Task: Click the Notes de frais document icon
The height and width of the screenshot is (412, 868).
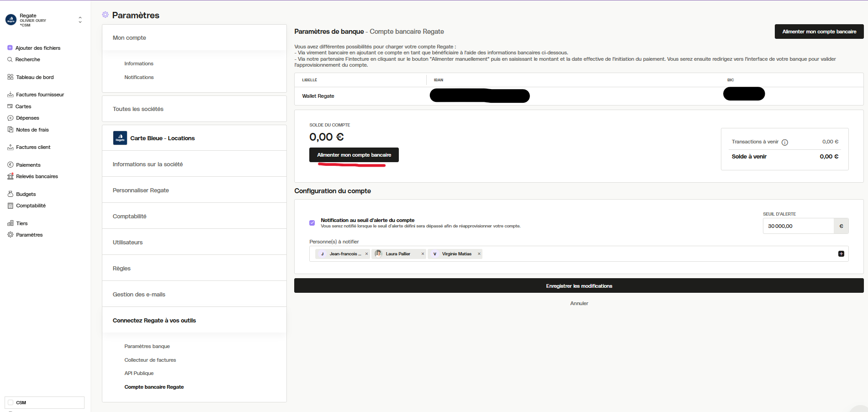Action: 10,129
